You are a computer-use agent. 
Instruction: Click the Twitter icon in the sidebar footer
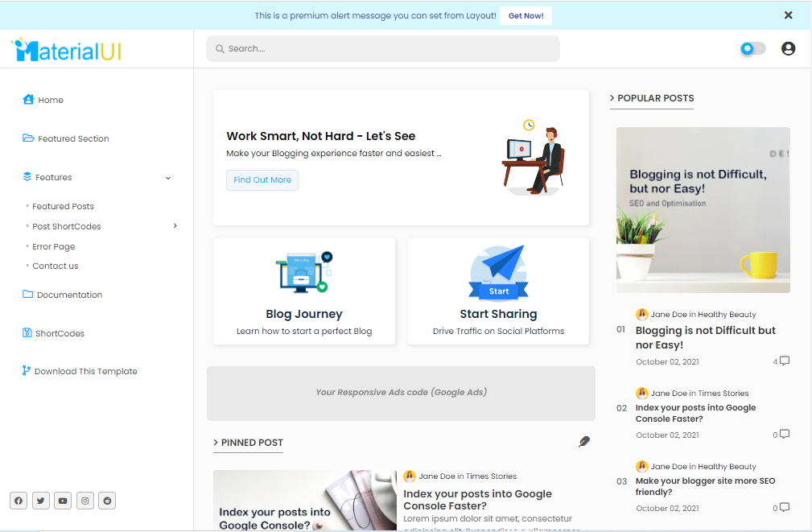click(40, 501)
